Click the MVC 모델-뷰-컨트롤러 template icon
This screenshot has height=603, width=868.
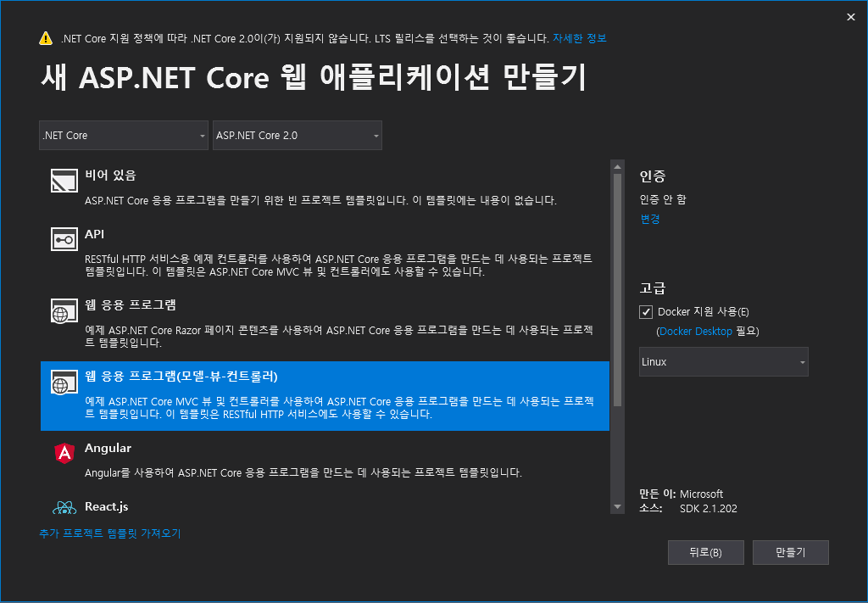pos(64,382)
